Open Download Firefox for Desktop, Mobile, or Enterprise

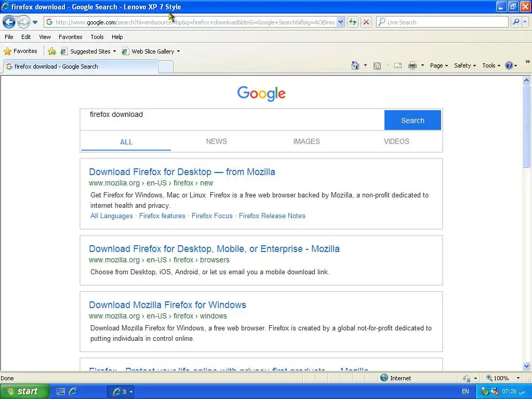coord(214,249)
